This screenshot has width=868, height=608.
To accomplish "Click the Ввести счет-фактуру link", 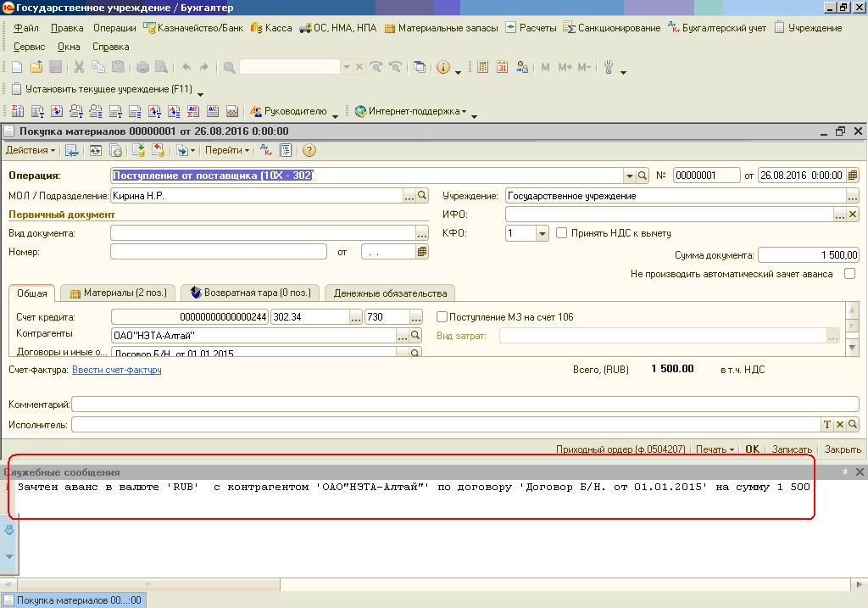I will pos(116,370).
